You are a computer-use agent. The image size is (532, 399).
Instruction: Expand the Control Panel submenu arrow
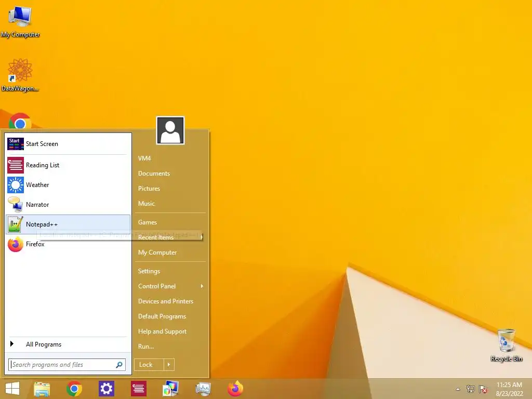click(x=202, y=286)
